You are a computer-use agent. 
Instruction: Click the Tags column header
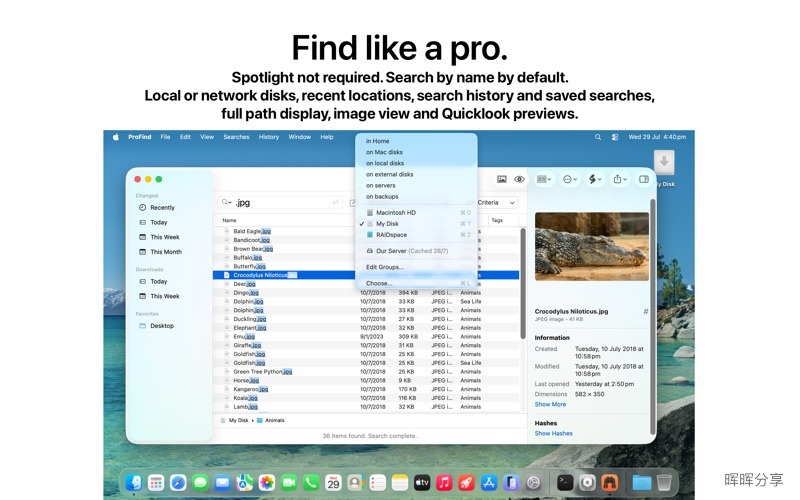[x=497, y=220]
